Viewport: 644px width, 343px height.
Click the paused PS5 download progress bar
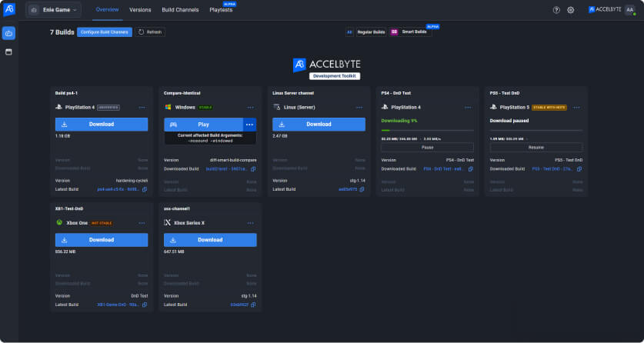pyautogui.click(x=536, y=130)
